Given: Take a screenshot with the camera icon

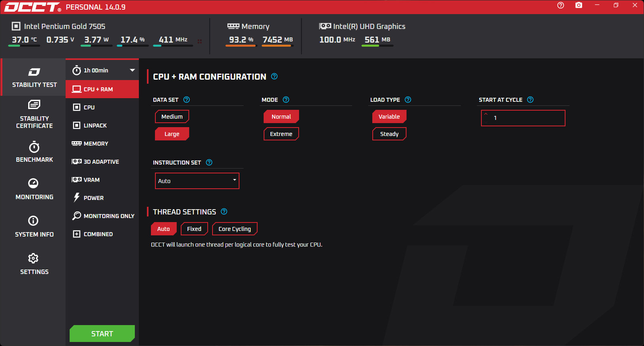Looking at the screenshot, I should point(579,5).
